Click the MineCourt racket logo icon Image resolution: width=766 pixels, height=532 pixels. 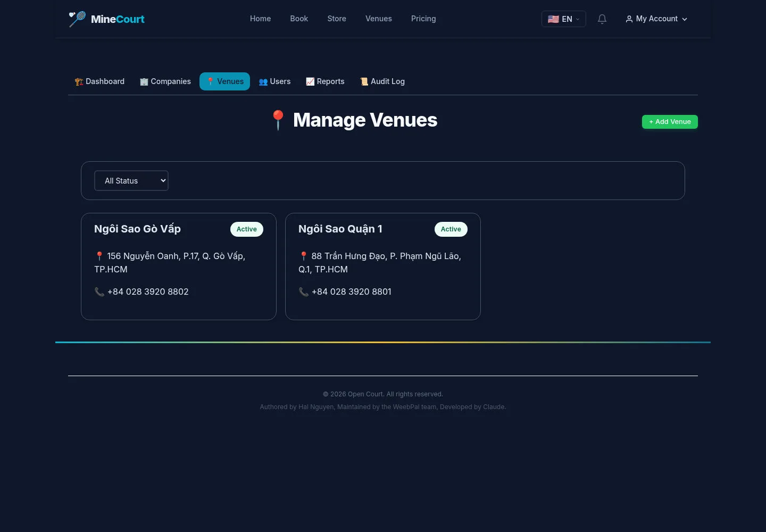77,19
